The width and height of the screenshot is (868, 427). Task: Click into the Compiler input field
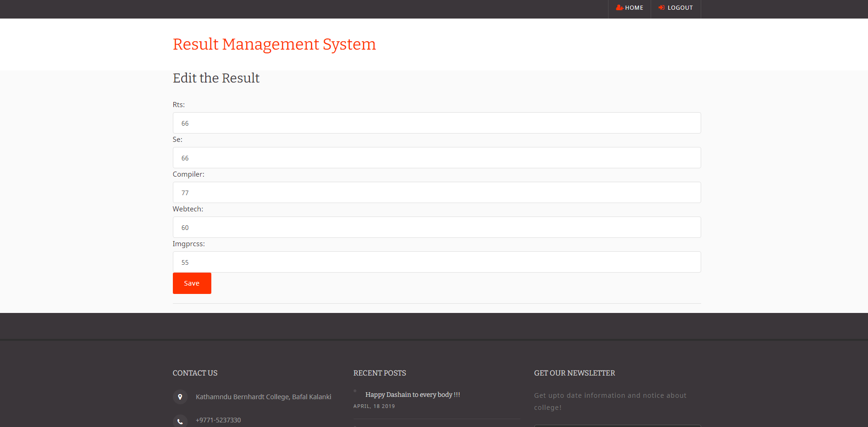click(x=437, y=192)
